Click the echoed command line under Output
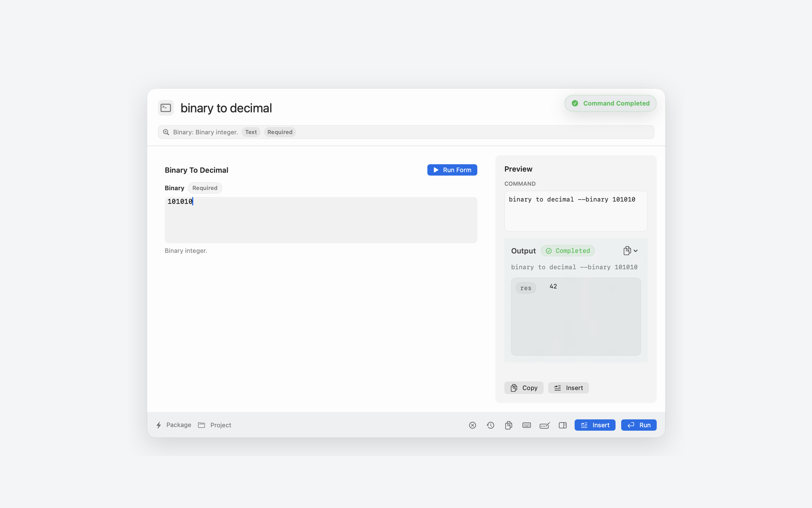812x508 pixels. (x=574, y=267)
